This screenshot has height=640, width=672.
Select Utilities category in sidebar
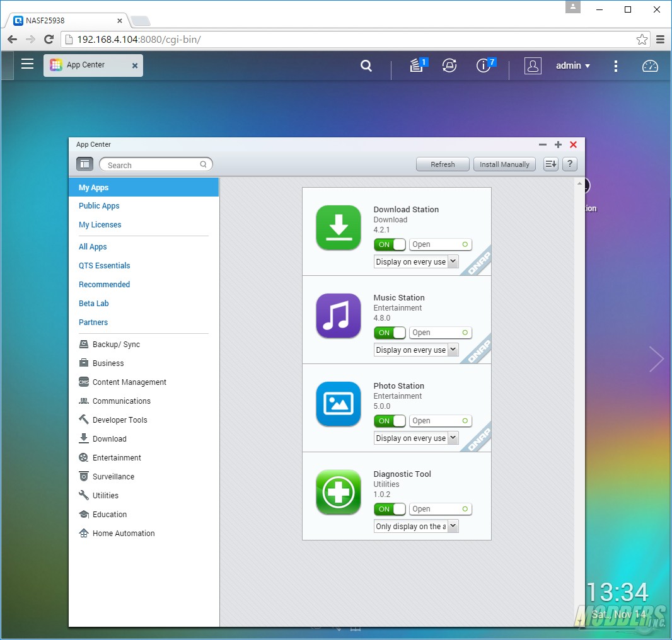(x=98, y=495)
